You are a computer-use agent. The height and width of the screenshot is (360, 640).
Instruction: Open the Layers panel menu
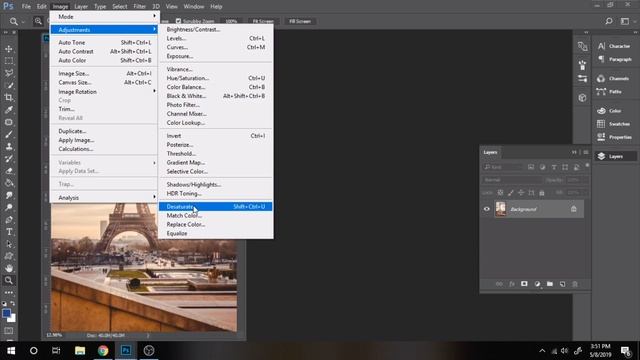pyautogui.click(x=586, y=152)
